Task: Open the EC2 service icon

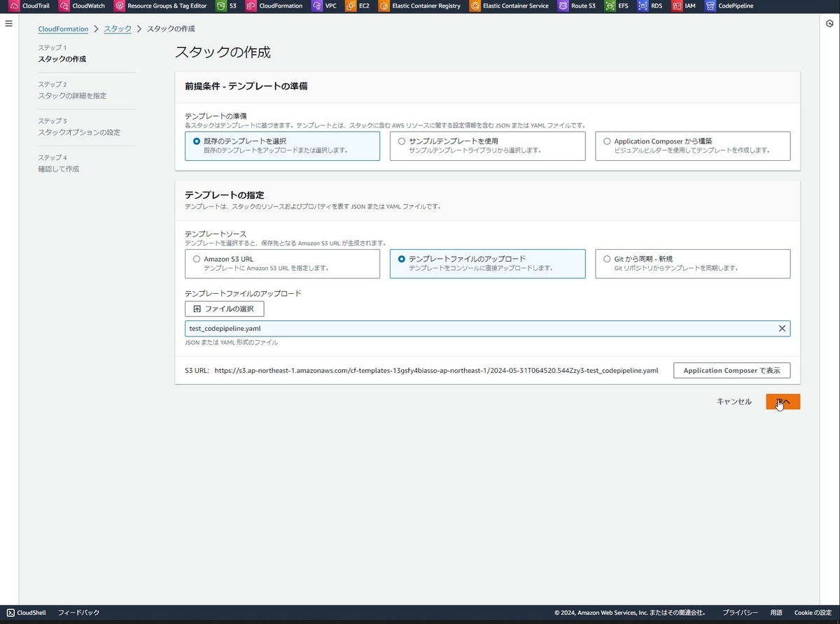Action: [x=352, y=6]
